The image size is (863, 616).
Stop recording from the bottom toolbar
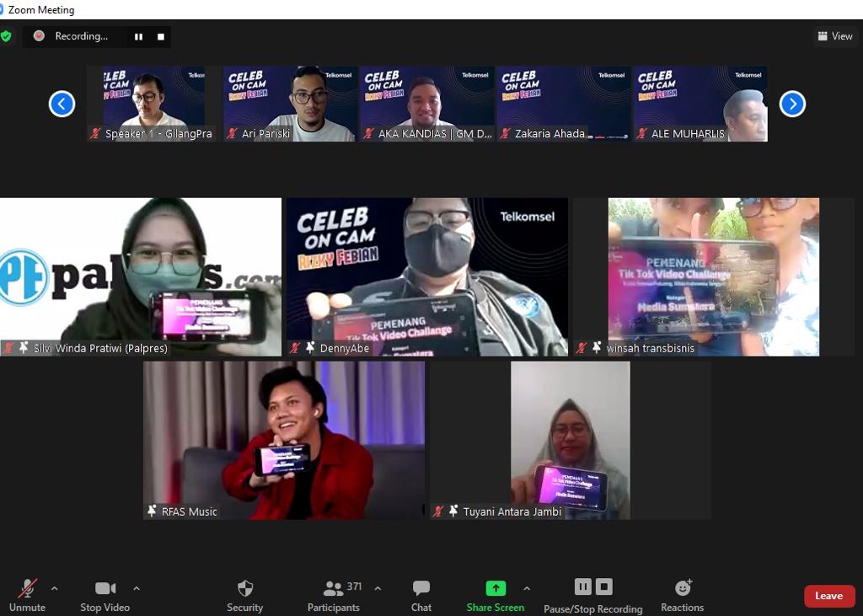pos(604,587)
